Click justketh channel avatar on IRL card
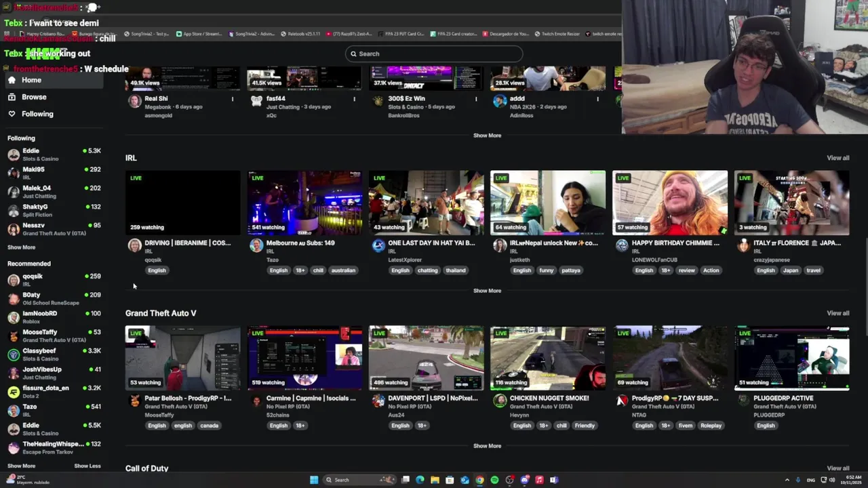This screenshot has width=868, height=488. point(500,245)
